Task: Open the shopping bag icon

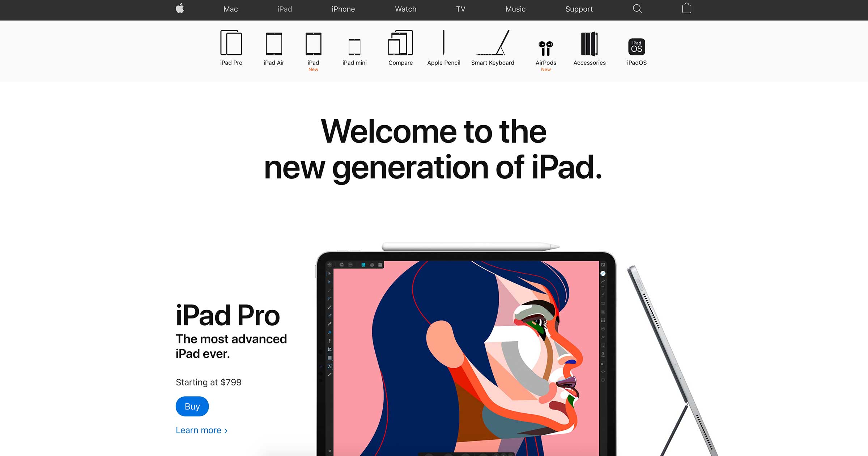Action: [686, 8]
